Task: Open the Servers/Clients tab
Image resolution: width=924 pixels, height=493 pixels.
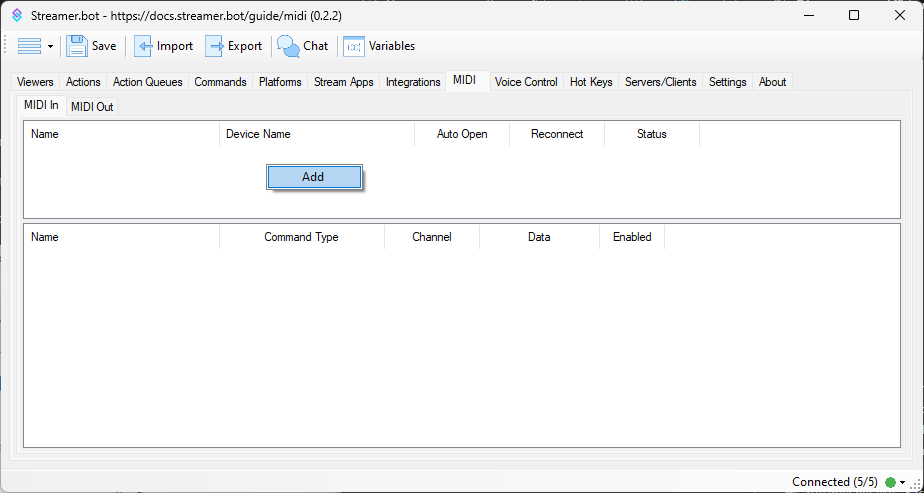Action: point(660,82)
